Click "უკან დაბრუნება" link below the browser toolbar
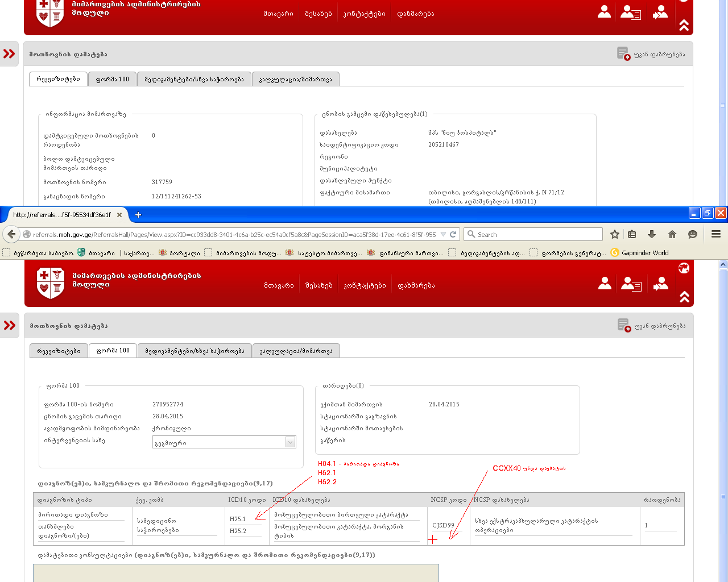The height and width of the screenshot is (582, 728). pos(659,326)
